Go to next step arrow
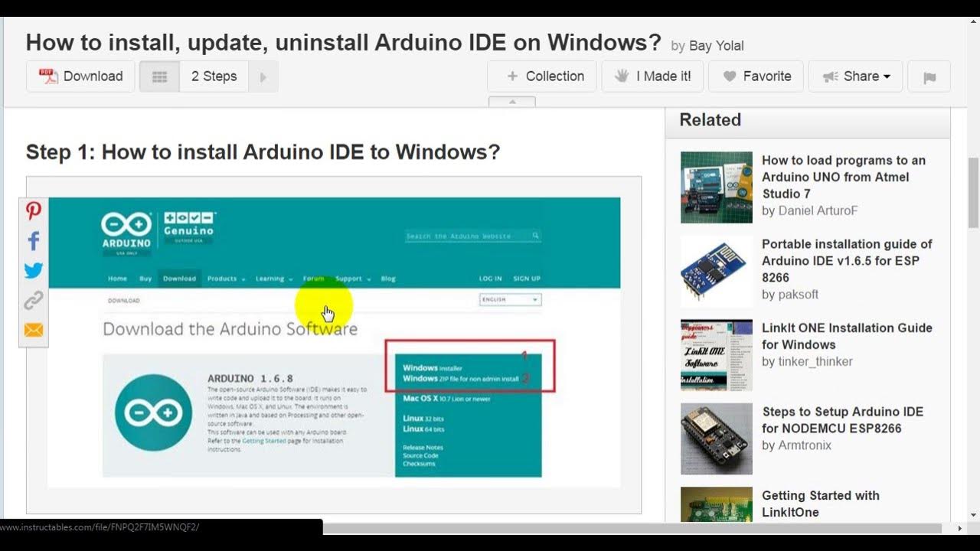 (x=263, y=77)
